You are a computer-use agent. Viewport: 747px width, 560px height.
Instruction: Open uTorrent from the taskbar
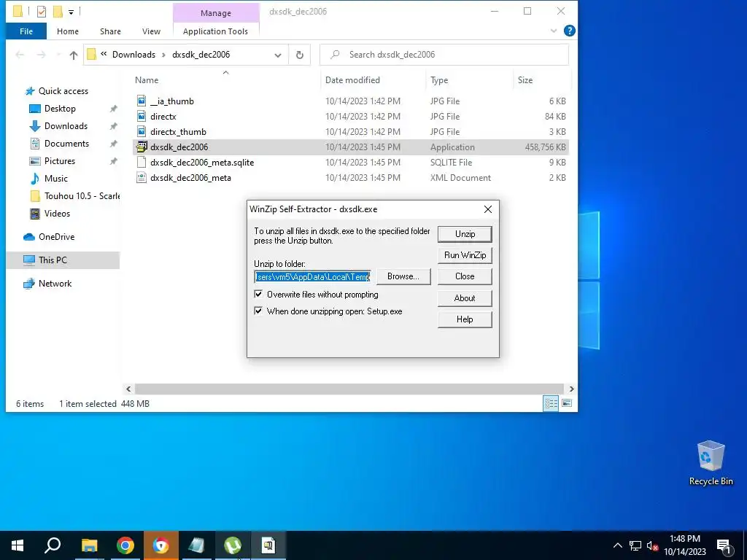233,545
